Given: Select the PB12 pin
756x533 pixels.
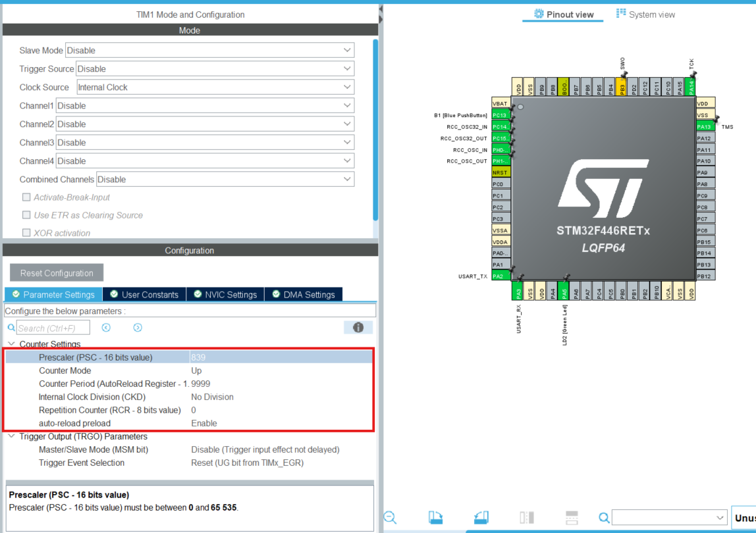Looking at the screenshot, I should [x=705, y=276].
